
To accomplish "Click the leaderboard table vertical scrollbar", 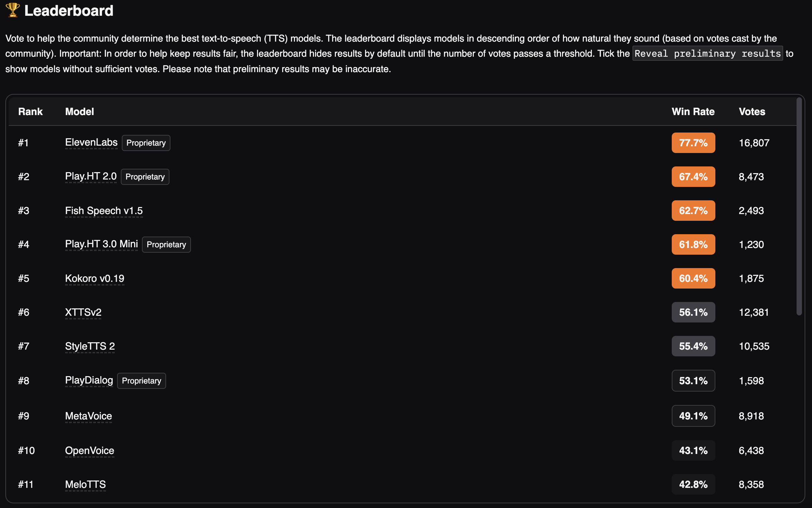I will [799, 206].
